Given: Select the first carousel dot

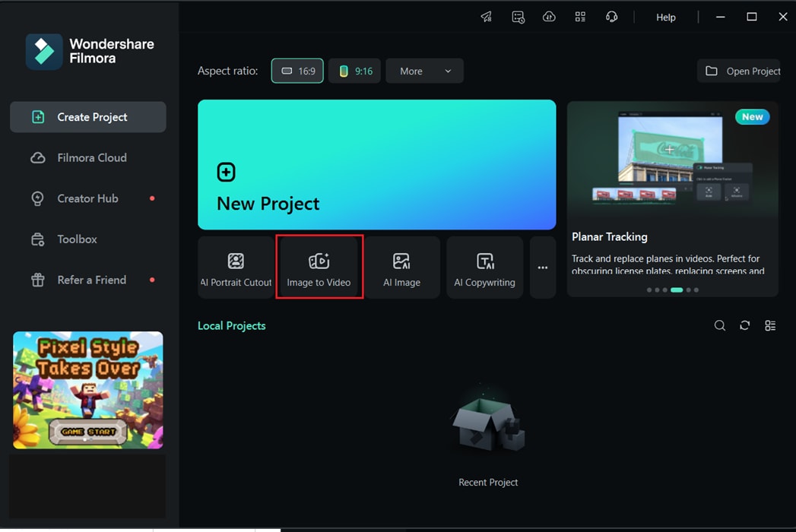Looking at the screenshot, I should tap(649, 290).
